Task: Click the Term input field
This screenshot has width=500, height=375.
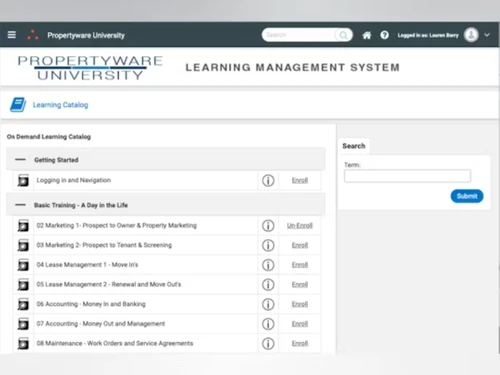Action: click(407, 176)
